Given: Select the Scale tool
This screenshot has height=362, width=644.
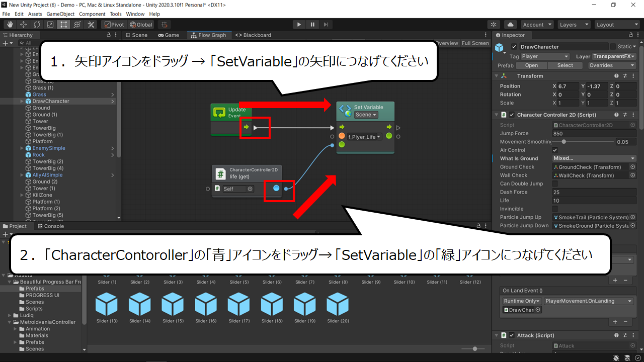Looking at the screenshot, I should [50, 25].
